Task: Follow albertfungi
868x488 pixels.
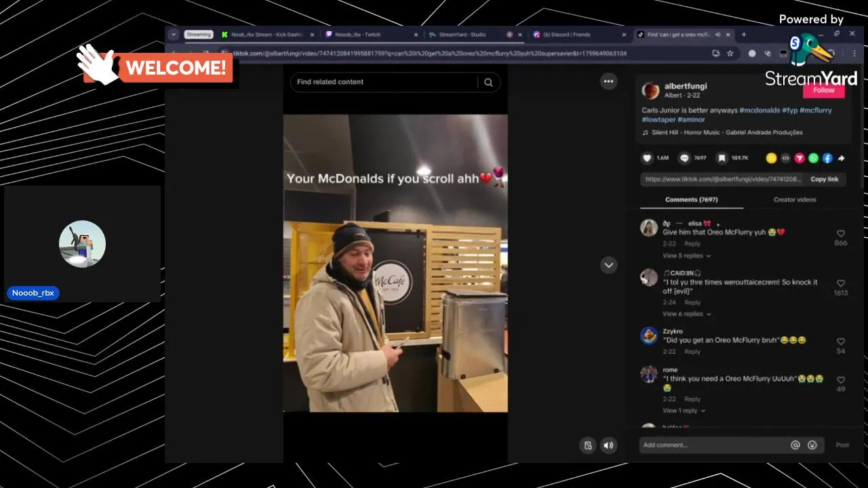Action: (823, 90)
